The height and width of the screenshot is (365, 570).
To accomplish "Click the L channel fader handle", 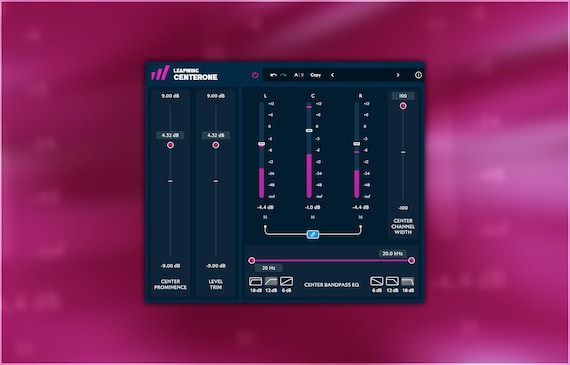I will coord(261,144).
